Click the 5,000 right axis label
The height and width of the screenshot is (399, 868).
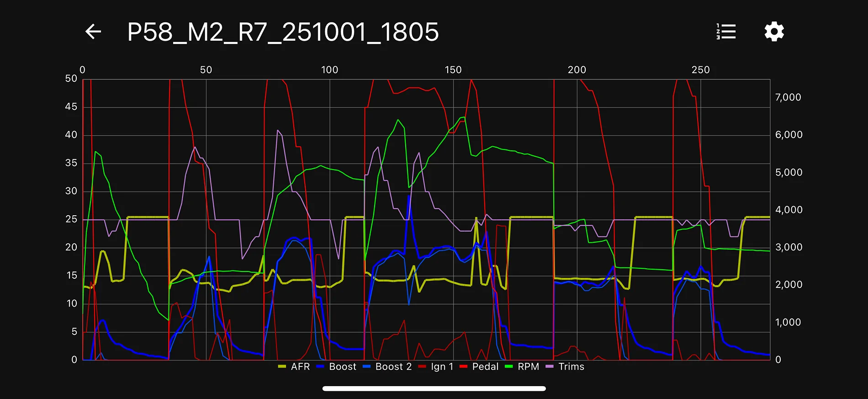[x=789, y=173]
